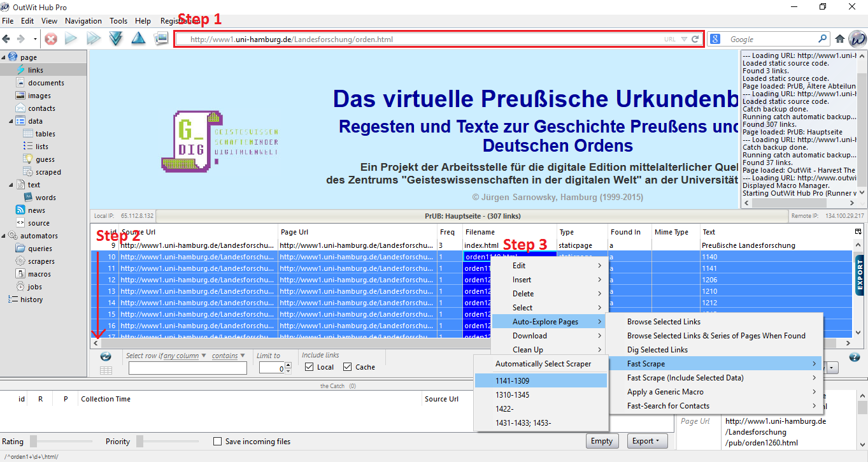Click the Back navigation arrow

tap(6, 39)
